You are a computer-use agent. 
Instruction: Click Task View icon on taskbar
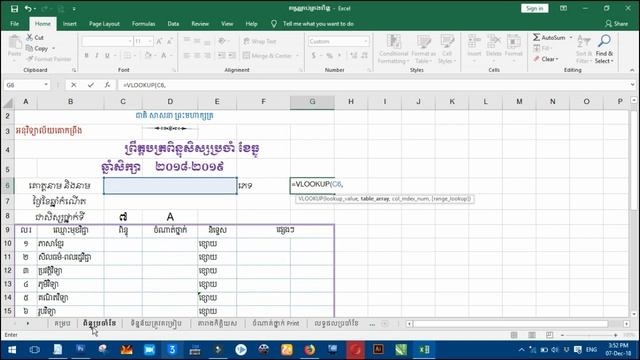[35, 350]
